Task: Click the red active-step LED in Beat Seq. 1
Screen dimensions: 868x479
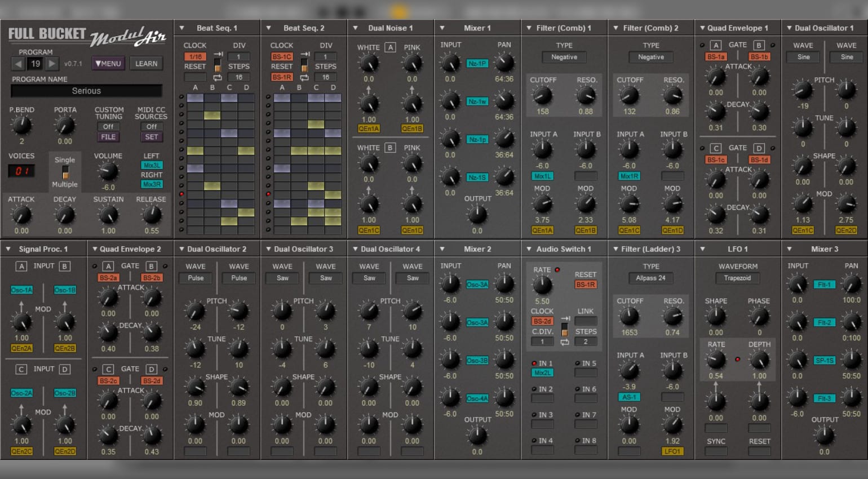Action: (181, 194)
